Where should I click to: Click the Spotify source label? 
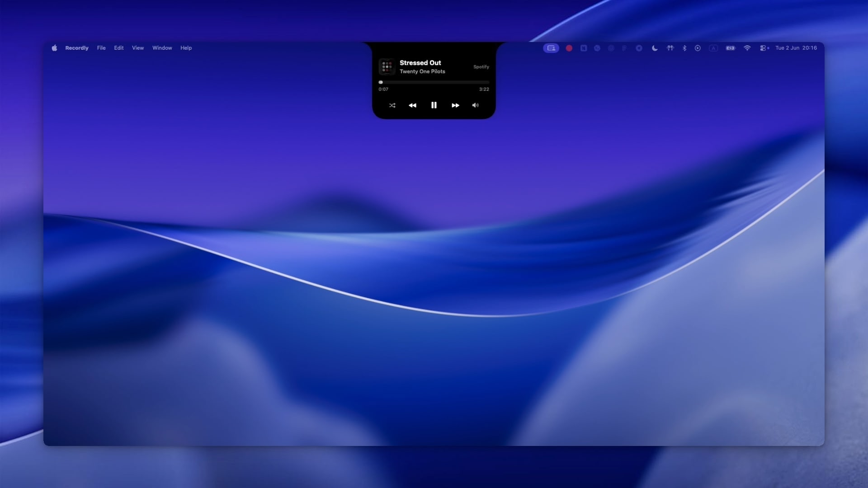(x=481, y=67)
